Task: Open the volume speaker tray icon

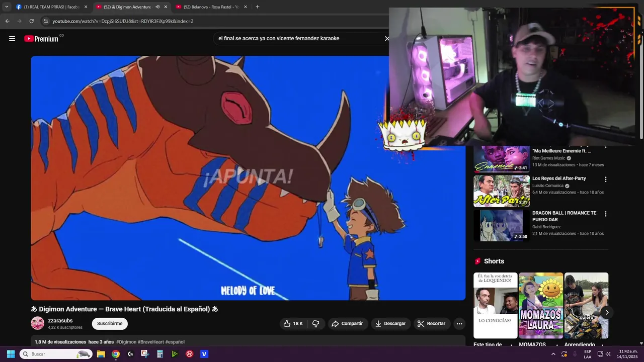Action: (608, 354)
